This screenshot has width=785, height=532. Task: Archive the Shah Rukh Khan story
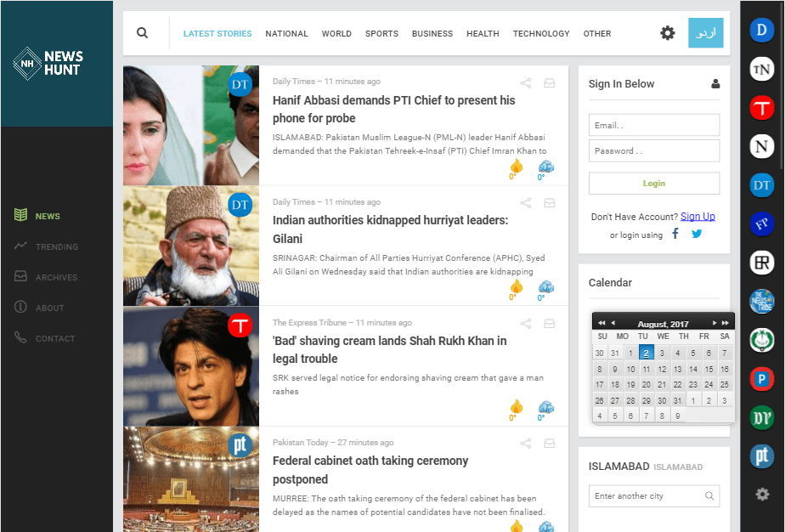[x=549, y=324]
